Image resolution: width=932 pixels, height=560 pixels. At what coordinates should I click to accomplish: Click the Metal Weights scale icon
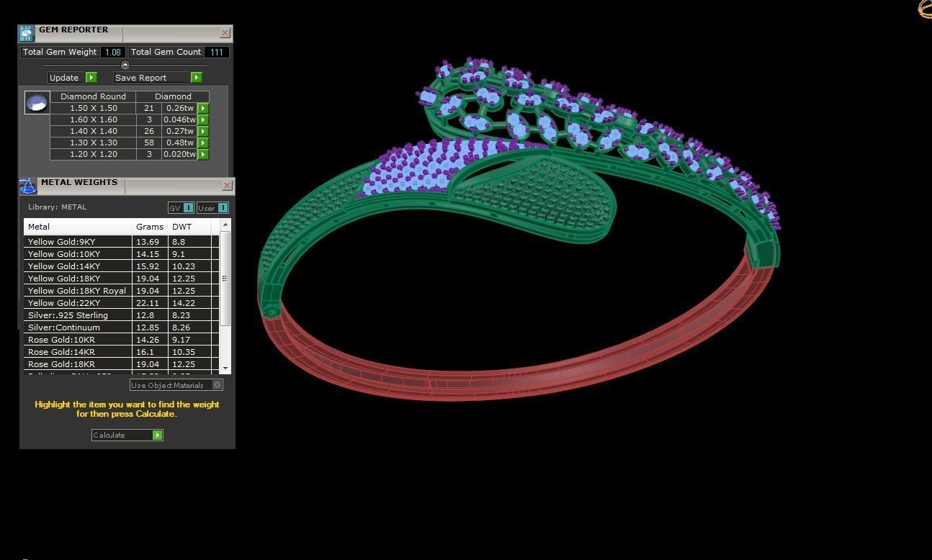27,186
